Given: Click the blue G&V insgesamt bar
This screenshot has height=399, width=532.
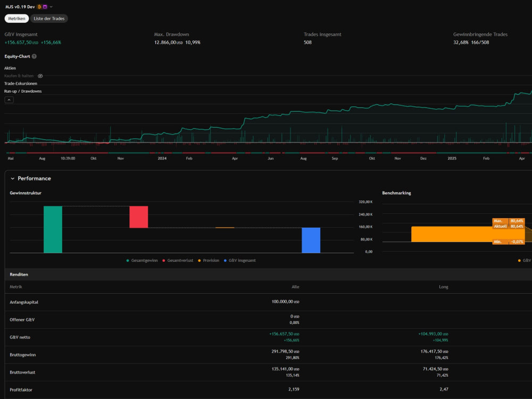Looking at the screenshot, I should click(311, 240).
